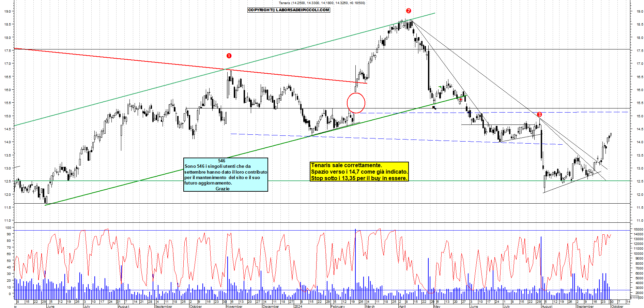
Task: Click '12.5' on the left price axis
Action: pyautogui.click(x=7, y=181)
